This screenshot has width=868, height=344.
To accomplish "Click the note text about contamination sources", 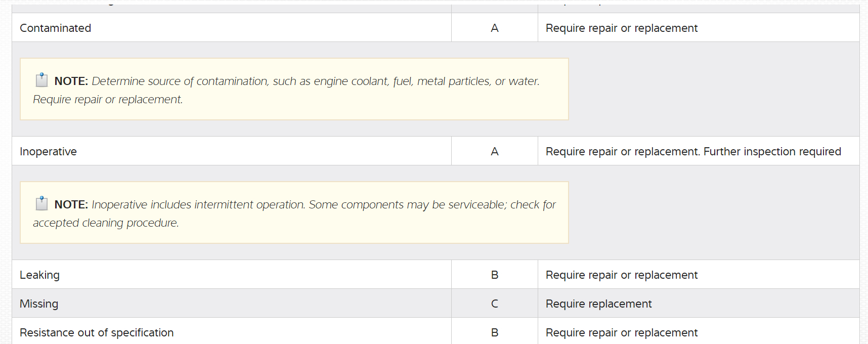I will pyautogui.click(x=315, y=81).
